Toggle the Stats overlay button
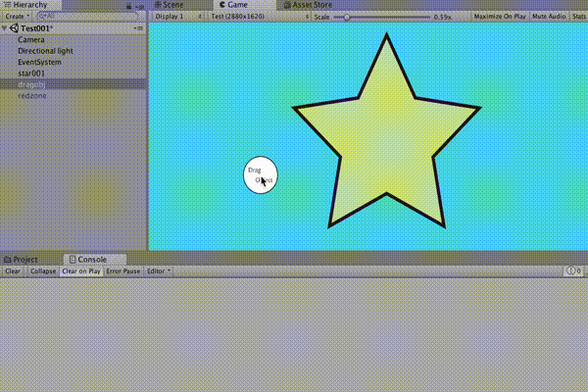This screenshot has height=392, width=588. pos(579,17)
